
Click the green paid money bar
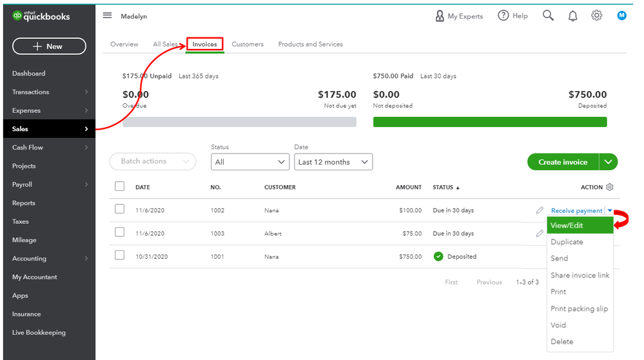(x=490, y=122)
